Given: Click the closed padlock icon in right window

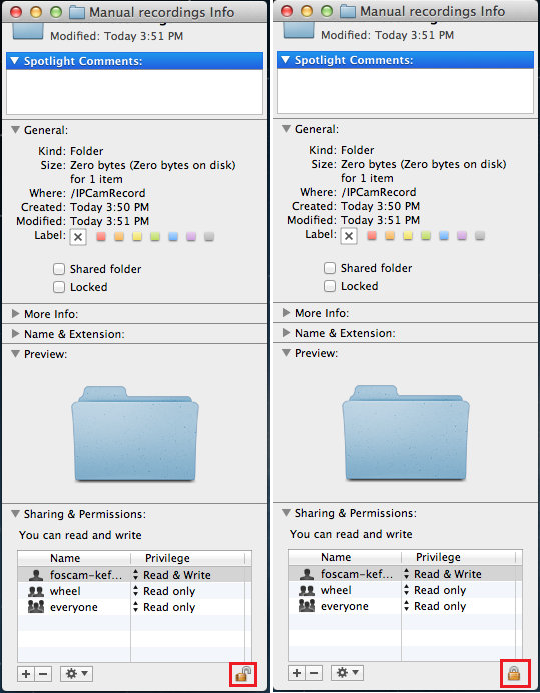Looking at the screenshot, I should (514, 673).
